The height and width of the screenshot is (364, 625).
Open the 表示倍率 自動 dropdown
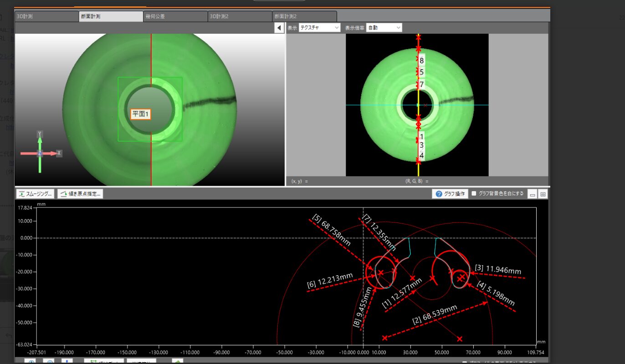384,28
